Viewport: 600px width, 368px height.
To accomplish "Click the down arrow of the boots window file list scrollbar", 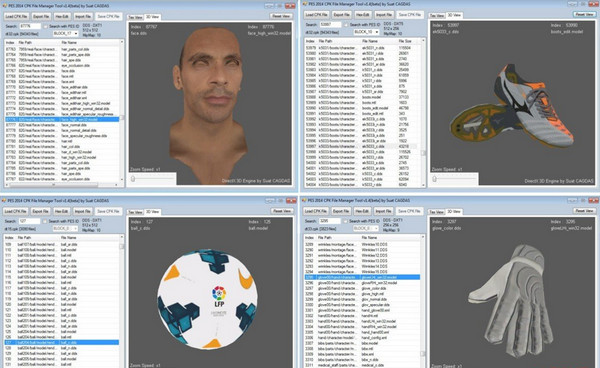I will pyautogui.click(x=423, y=185).
